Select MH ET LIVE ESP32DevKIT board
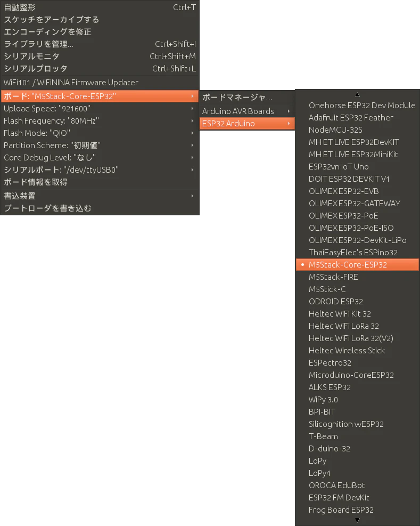This screenshot has width=420, height=526. point(357,142)
